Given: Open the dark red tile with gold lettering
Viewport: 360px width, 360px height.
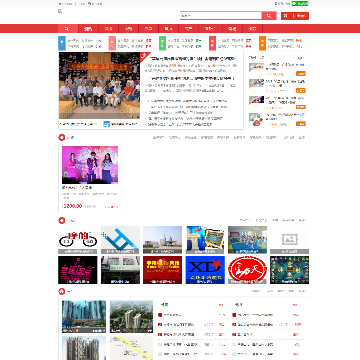Looking at the screenshot, I should (162, 270).
